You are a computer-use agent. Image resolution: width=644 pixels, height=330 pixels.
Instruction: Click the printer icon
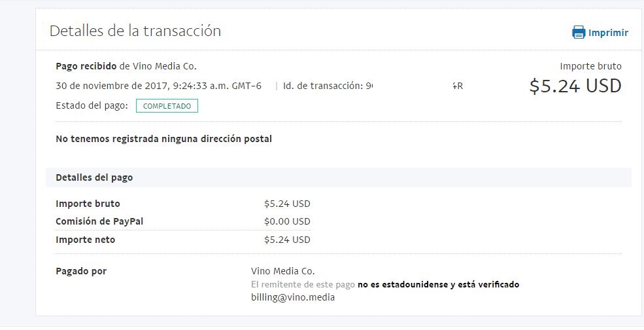point(579,33)
